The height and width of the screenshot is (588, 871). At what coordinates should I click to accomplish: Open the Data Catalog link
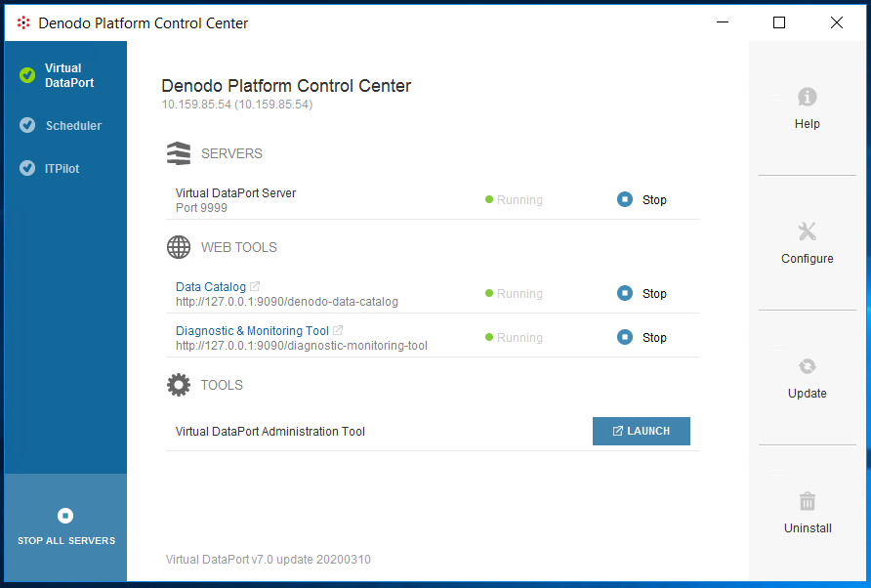pos(211,287)
